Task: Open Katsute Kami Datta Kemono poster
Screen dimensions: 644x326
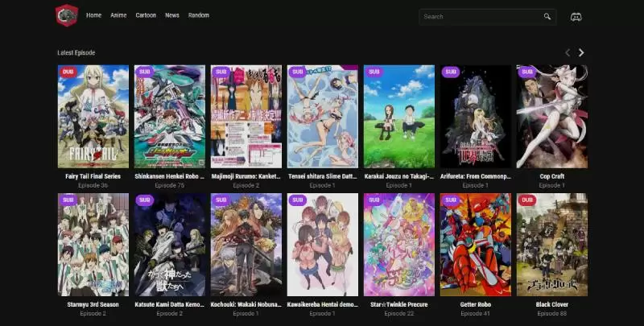Action: (x=170, y=245)
